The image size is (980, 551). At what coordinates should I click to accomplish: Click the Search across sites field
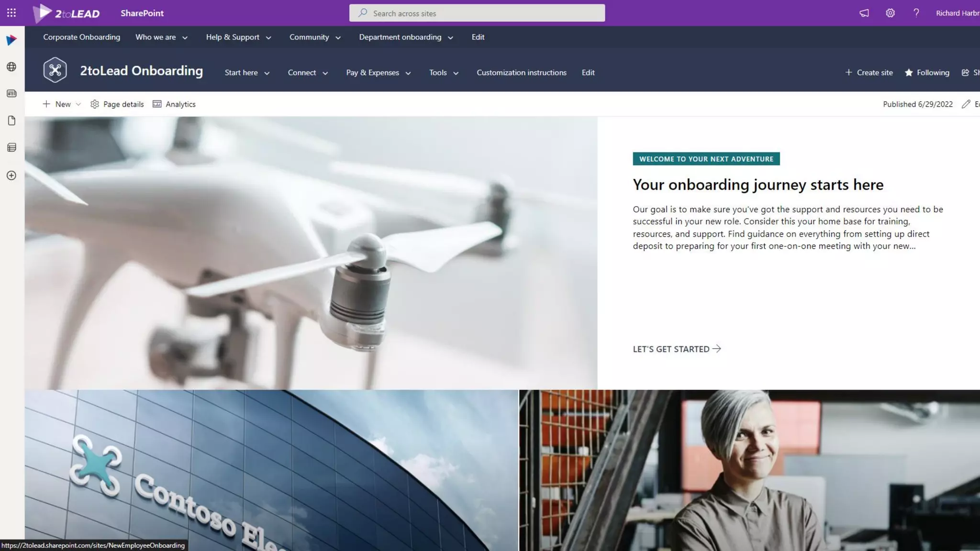coord(477,13)
